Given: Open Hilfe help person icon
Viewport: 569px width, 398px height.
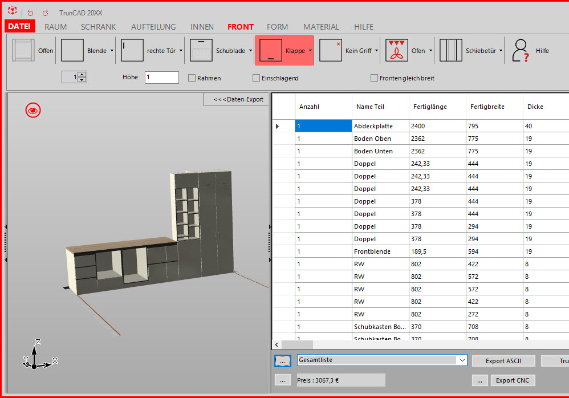Looking at the screenshot, I should pyautogui.click(x=520, y=50).
